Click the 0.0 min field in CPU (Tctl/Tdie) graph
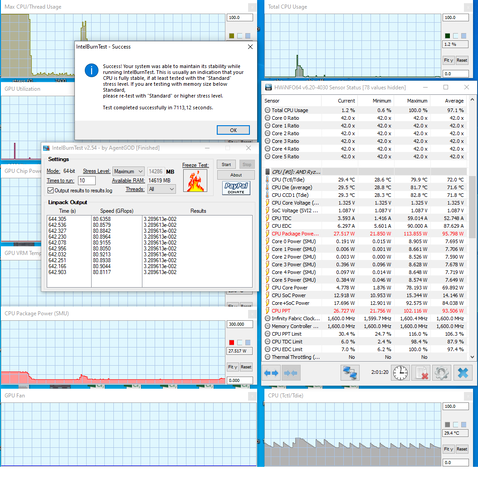 pyautogui.click(x=455, y=462)
